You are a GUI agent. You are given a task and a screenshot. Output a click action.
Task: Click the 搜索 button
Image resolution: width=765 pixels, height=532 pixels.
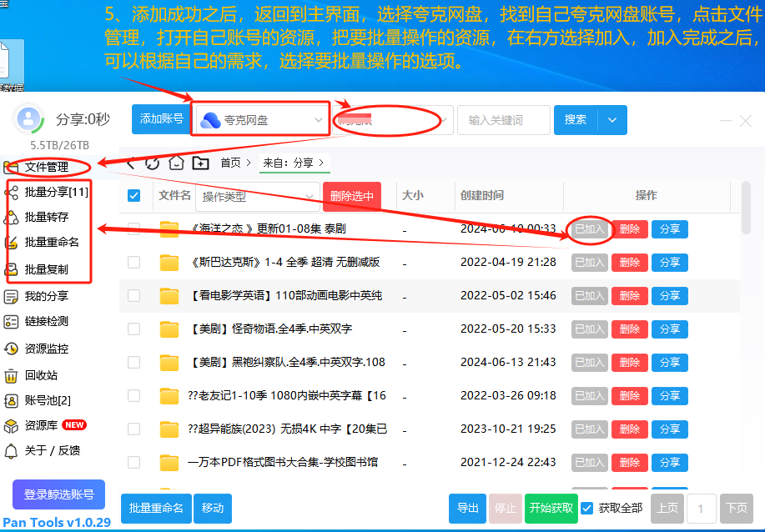point(576,120)
